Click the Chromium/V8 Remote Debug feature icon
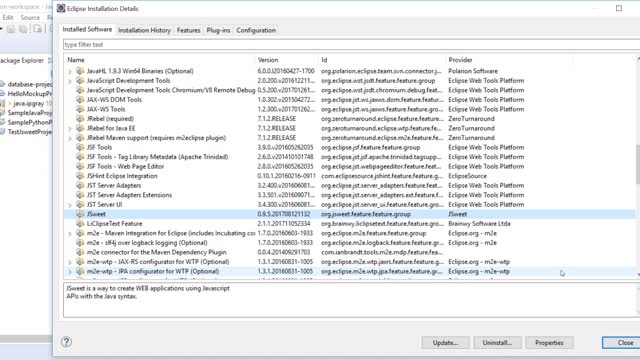The width and height of the screenshot is (640, 360). tap(80, 90)
